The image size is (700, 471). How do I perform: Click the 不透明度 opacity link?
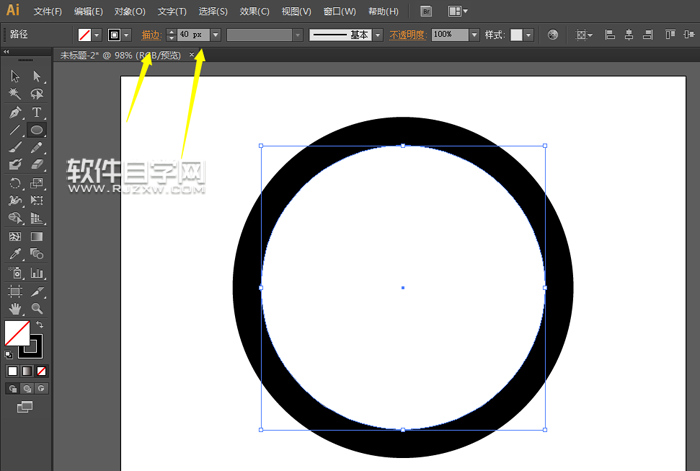[407, 34]
